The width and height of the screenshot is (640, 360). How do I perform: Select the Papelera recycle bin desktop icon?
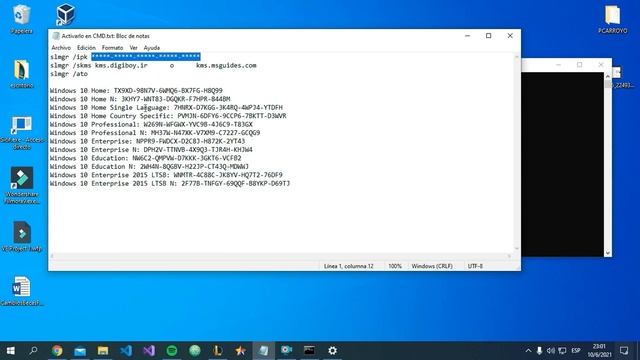pyautogui.click(x=21, y=19)
